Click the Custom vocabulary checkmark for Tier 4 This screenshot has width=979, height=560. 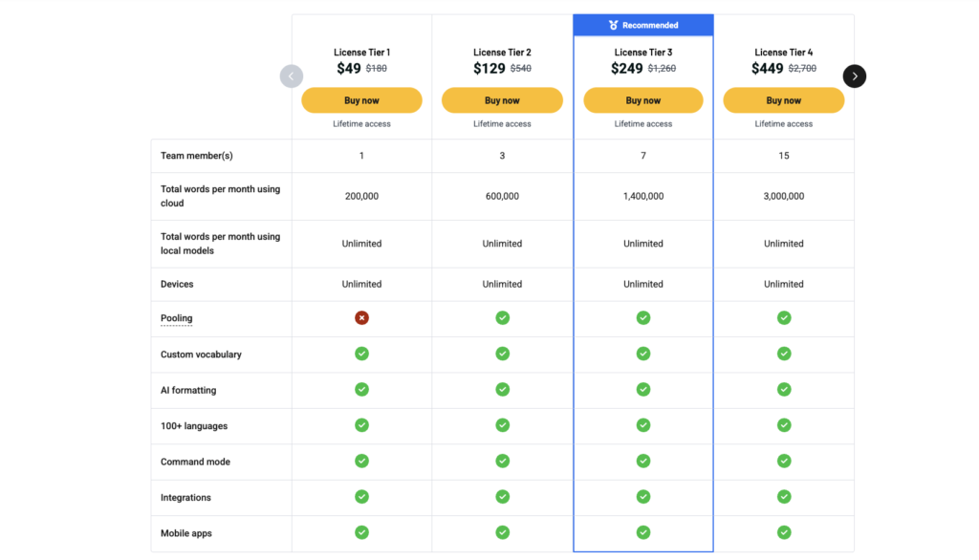click(x=784, y=354)
